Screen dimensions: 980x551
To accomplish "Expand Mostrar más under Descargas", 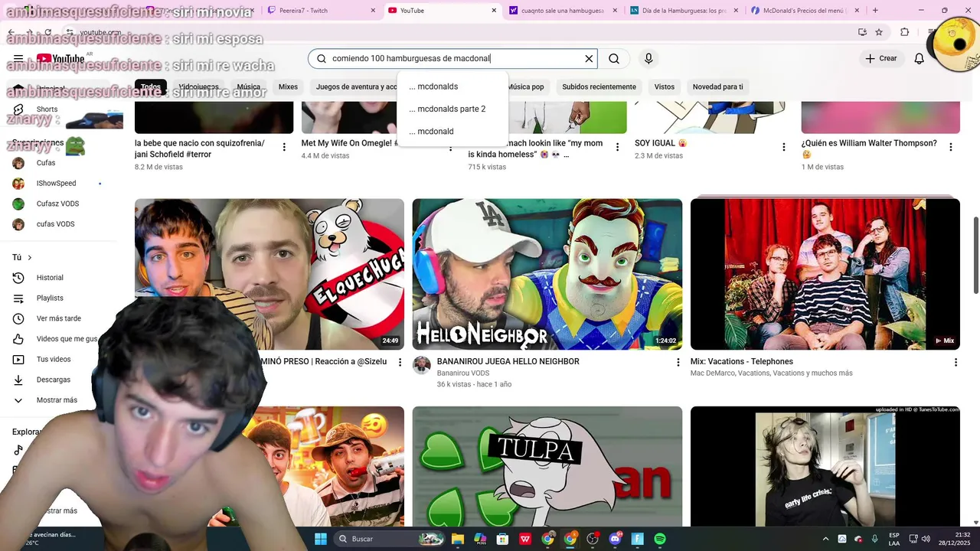I will click(55, 400).
